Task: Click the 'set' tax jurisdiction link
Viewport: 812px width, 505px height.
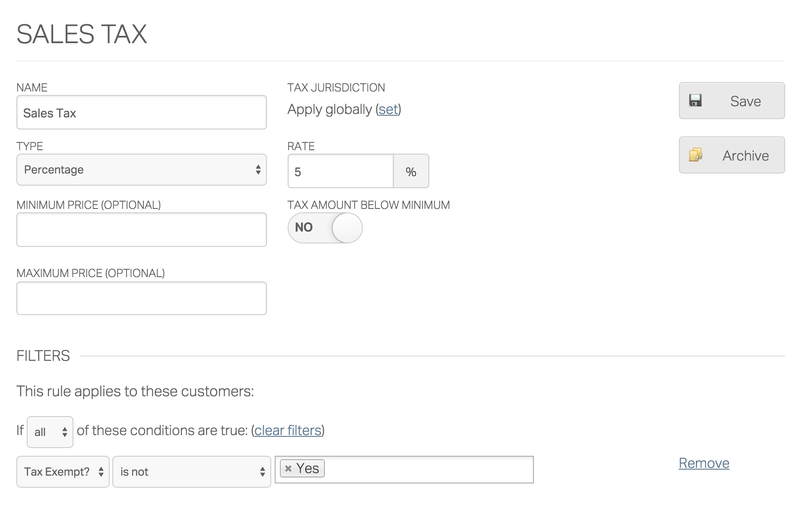Action: (x=388, y=110)
